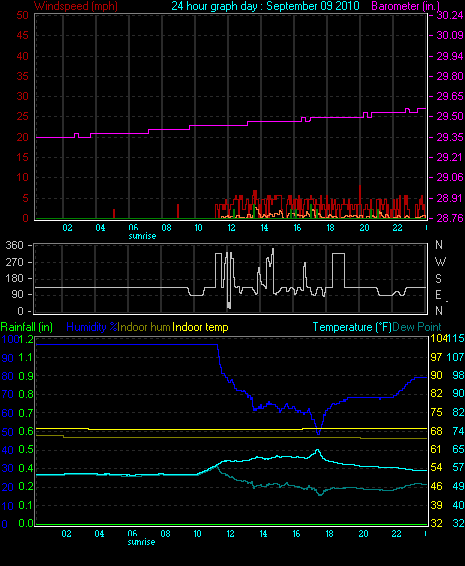
Task: Click the 'Temperature (°F)' cyan legend label
Action: click(352, 327)
